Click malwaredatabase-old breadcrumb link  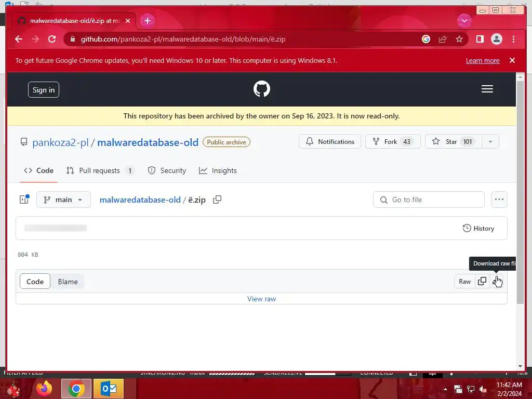(x=140, y=200)
